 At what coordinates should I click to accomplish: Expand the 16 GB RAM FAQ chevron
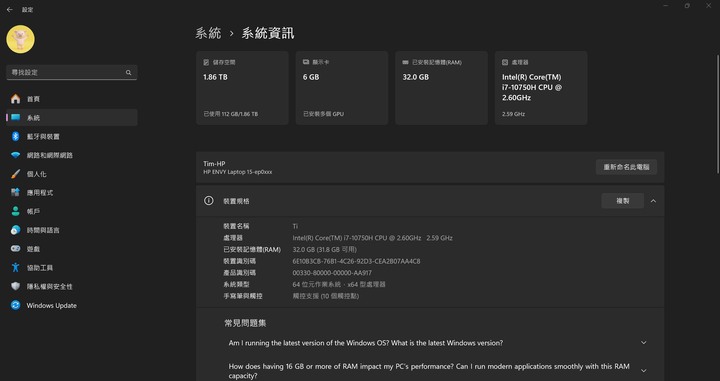click(644, 371)
